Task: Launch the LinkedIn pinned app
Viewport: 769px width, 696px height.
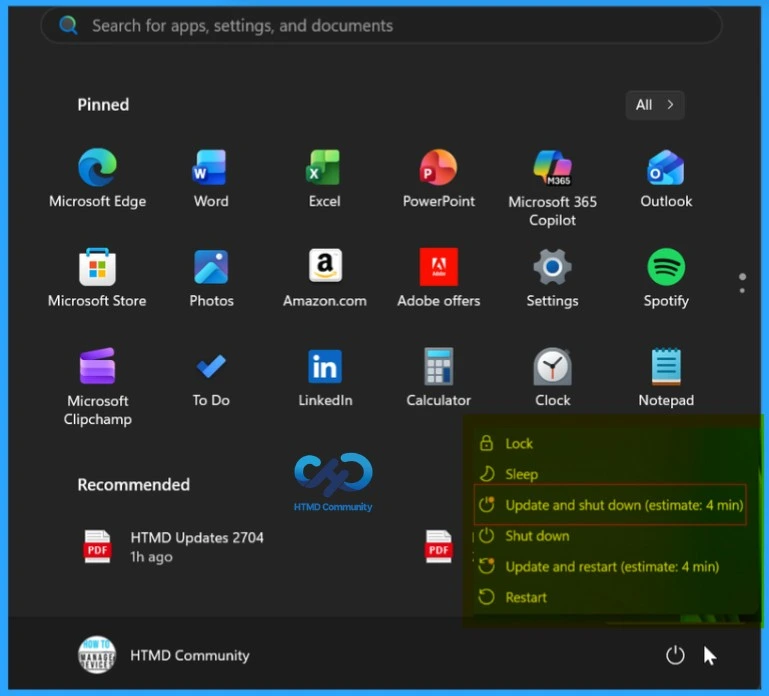Action: [x=325, y=378]
